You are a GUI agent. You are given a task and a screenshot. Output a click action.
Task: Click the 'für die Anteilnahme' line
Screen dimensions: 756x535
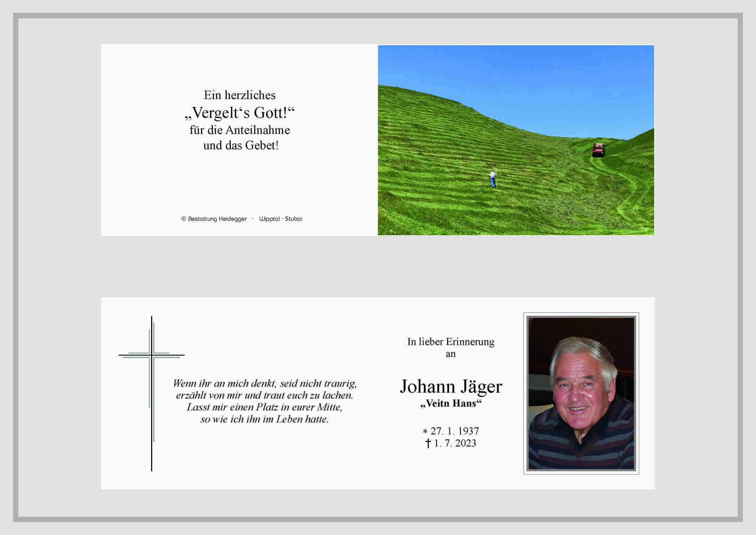click(x=240, y=130)
